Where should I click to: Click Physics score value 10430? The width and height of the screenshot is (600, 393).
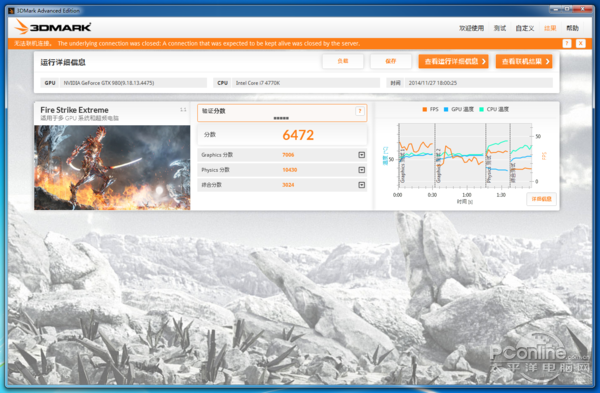290,170
